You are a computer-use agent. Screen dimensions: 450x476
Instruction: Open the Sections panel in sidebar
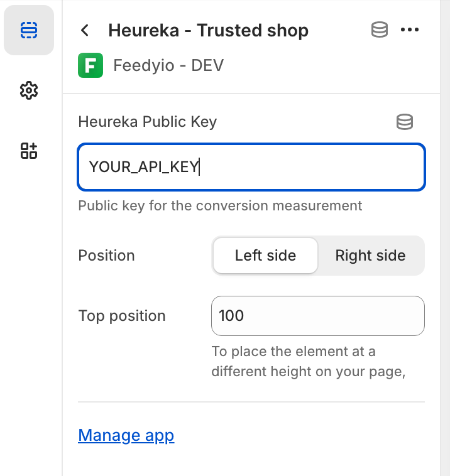(x=29, y=30)
